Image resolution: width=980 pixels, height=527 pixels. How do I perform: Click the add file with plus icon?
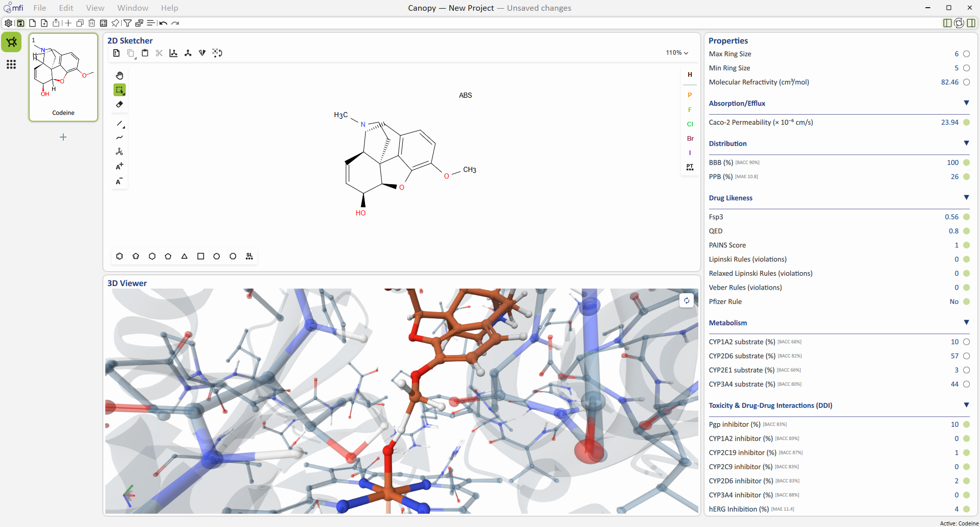point(44,23)
